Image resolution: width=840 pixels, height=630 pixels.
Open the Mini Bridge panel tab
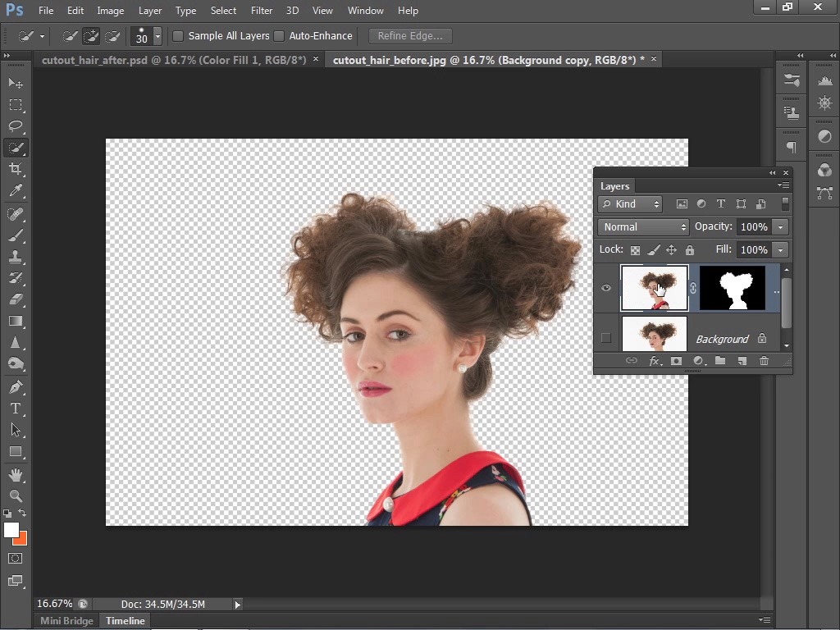click(66, 621)
